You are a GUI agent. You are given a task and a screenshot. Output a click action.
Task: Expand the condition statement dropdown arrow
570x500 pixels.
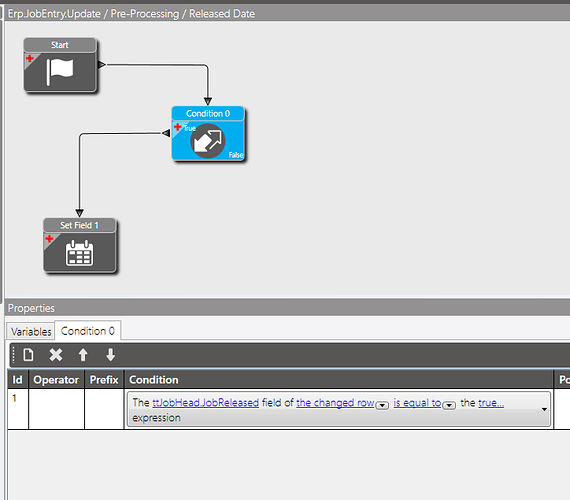(544, 409)
